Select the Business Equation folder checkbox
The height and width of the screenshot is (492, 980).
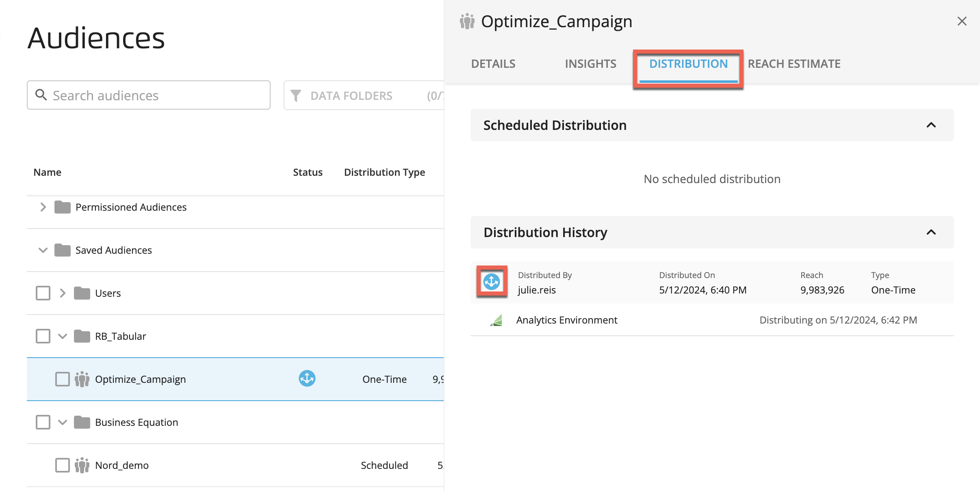coord(43,422)
